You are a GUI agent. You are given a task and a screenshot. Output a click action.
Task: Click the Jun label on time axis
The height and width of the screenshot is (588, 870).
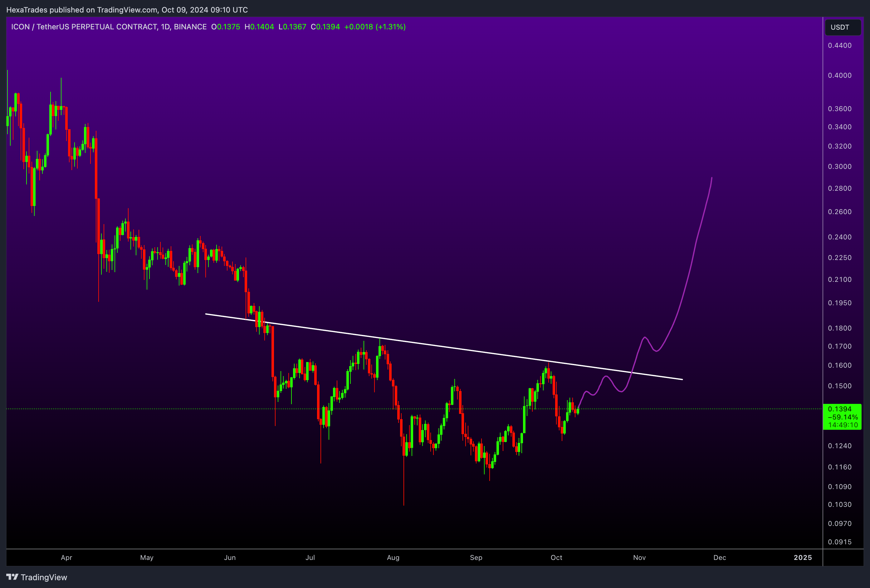coord(230,558)
